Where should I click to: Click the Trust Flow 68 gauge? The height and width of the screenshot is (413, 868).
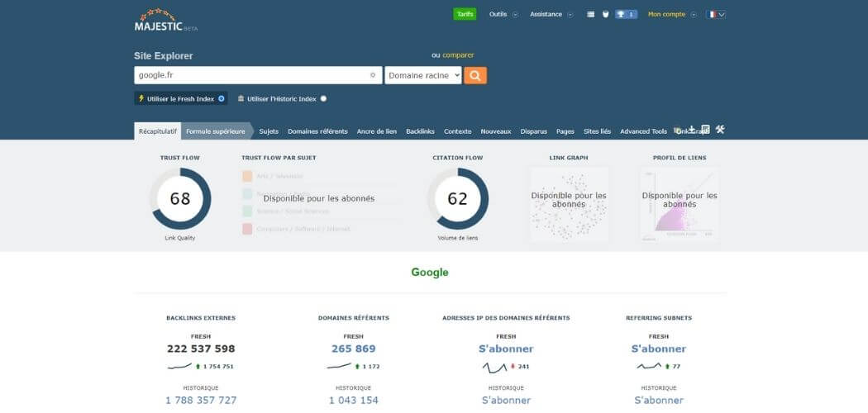coord(180,198)
